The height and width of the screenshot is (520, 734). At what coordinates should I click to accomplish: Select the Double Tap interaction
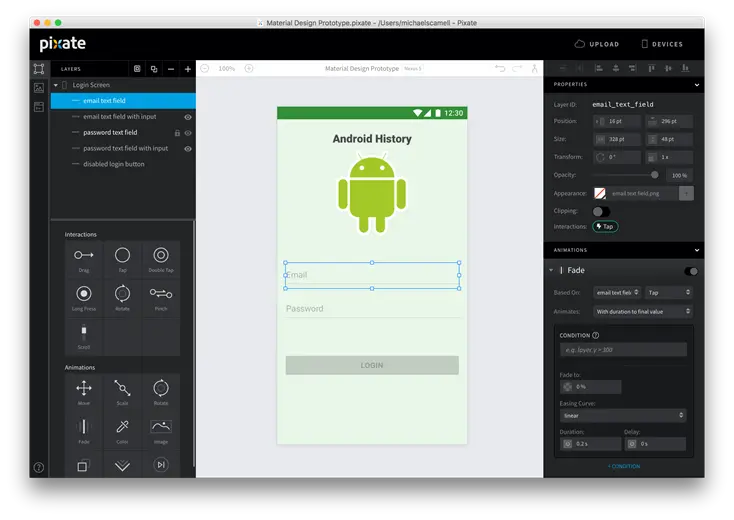tap(161, 260)
